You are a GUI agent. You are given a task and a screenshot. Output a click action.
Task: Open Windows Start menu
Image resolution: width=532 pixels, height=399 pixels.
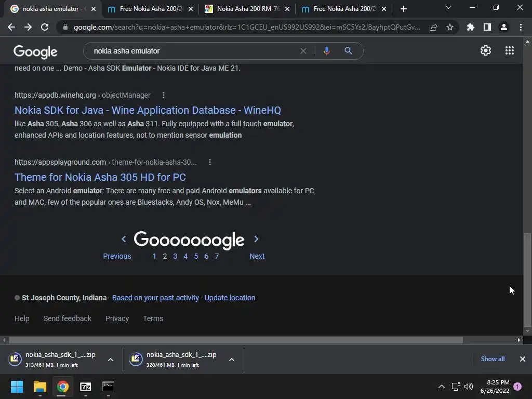pos(17,387)
